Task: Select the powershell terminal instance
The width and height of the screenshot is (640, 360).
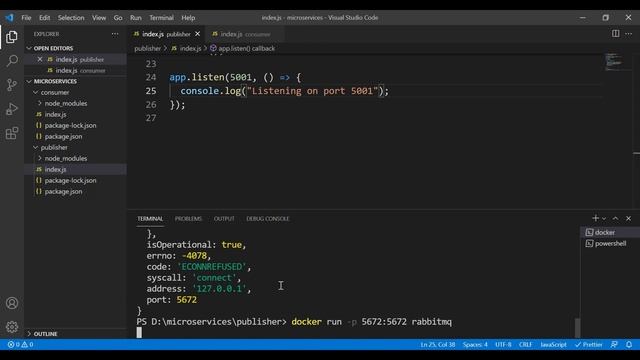Action: pyautogui.click(x=610, y=244)
